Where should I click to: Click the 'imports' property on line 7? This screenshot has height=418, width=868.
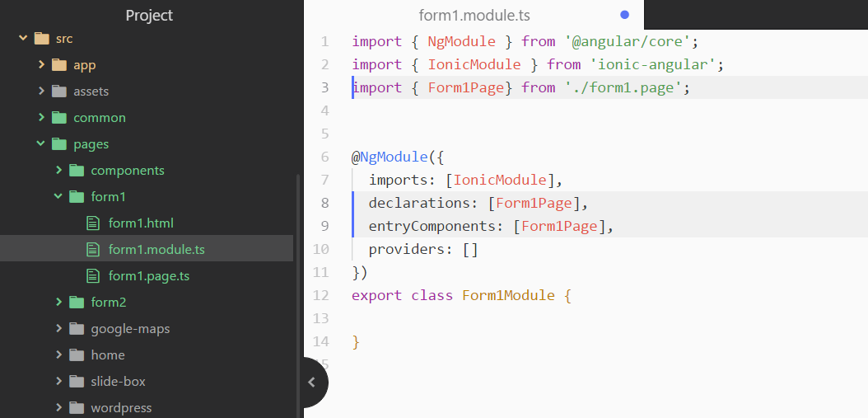[x=398, y=181]
